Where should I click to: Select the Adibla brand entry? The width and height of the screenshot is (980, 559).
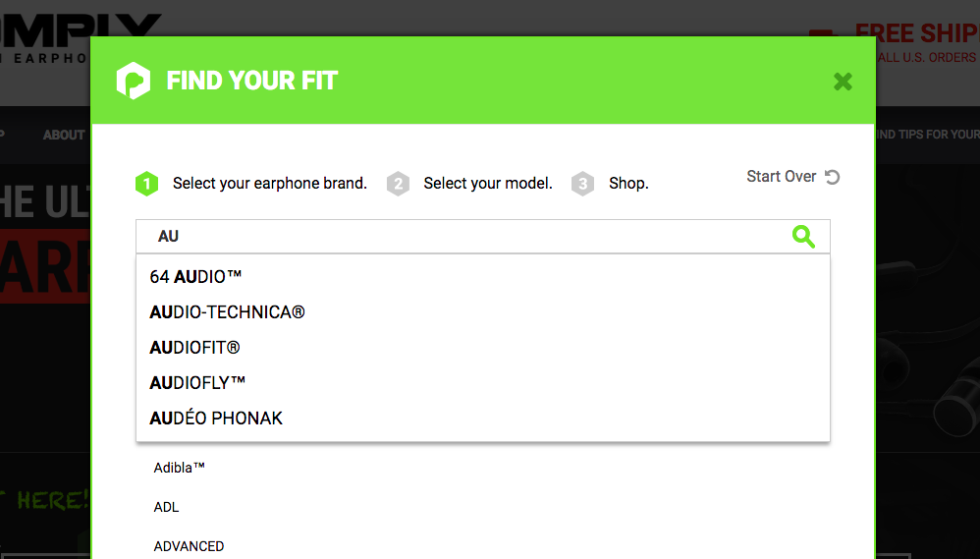180,468
